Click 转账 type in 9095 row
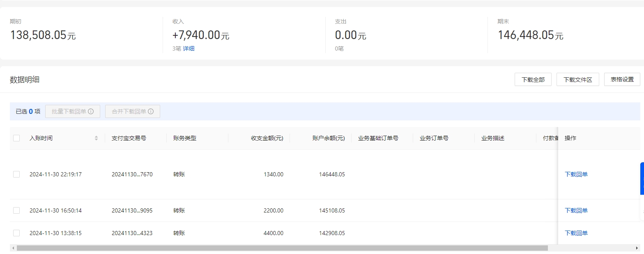The height and width of the screenshot is (254, 644). [x=179, y=210]
